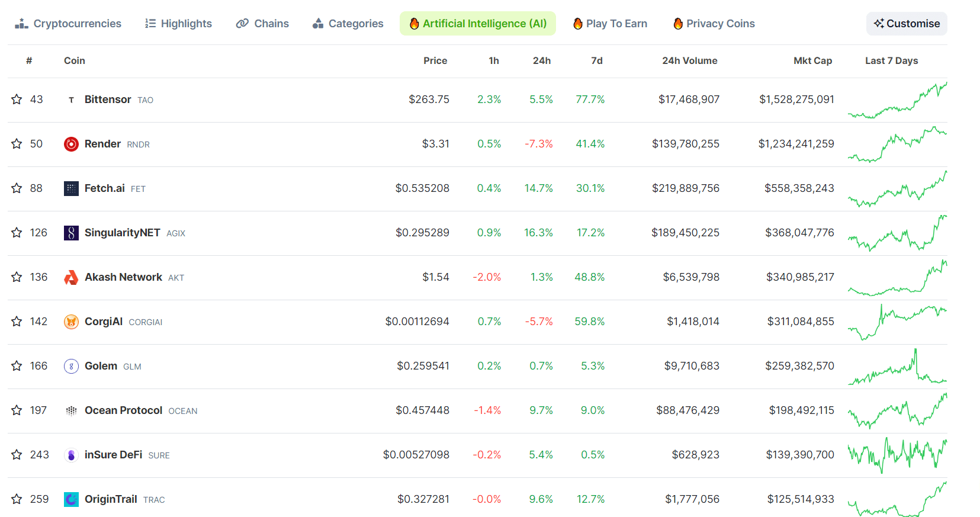The image size is (980, 517).
Task: Click Akash Network 7d value 48.8%
Action: tap(590, 277)
